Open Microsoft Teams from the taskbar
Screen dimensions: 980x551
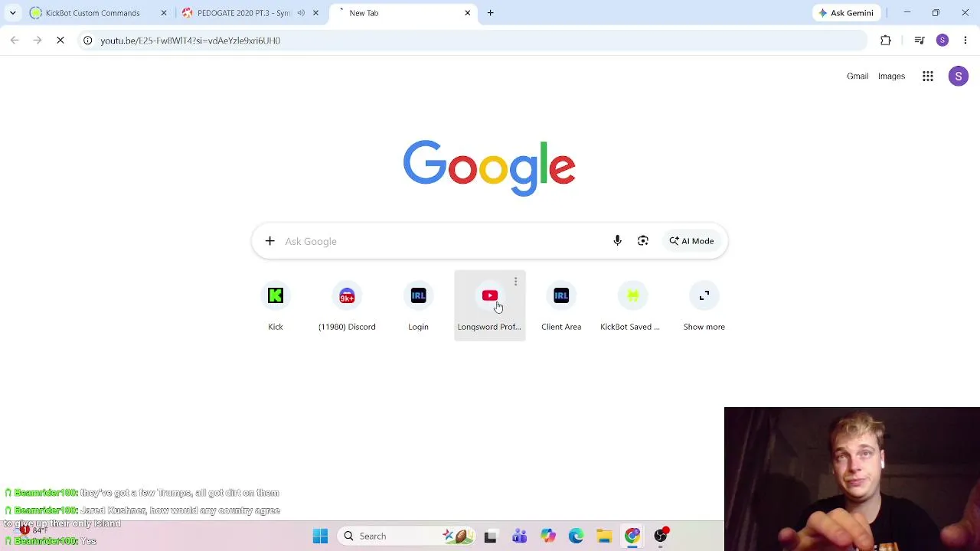pyautogui.click(x=519, y=536)
